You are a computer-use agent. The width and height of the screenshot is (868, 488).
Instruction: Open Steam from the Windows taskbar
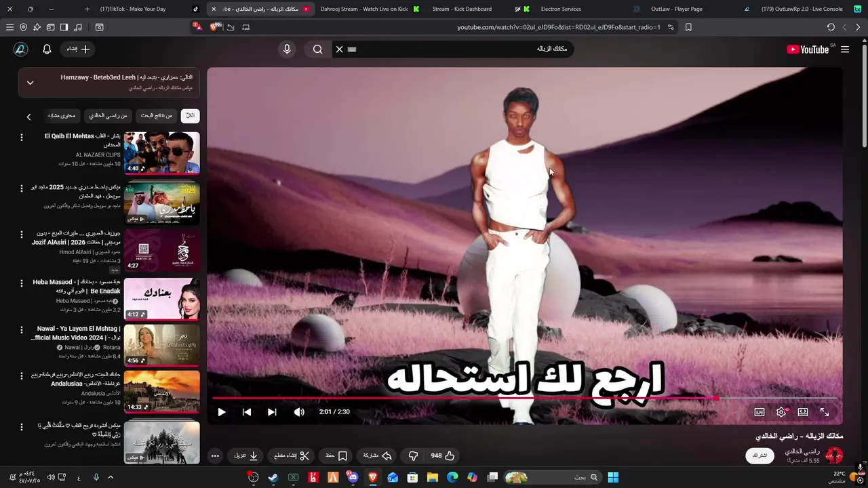point(273,477)
